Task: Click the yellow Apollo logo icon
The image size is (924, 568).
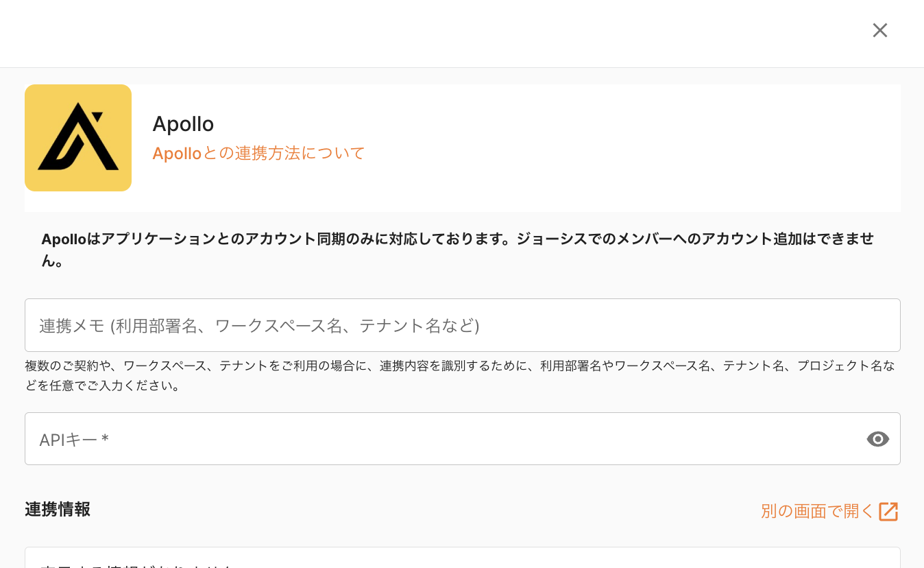Action: click(x=78, y=138)
